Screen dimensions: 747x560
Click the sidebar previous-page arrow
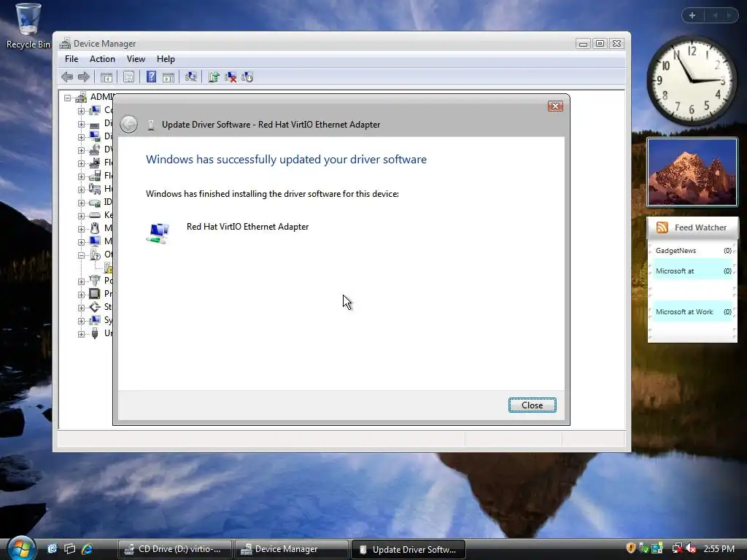(x=715, y=15)
